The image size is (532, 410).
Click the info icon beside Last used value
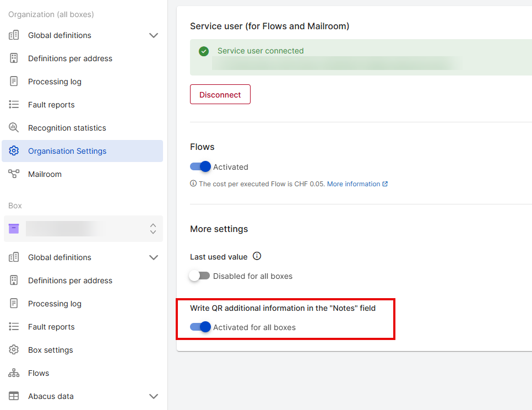click(257, 256)
